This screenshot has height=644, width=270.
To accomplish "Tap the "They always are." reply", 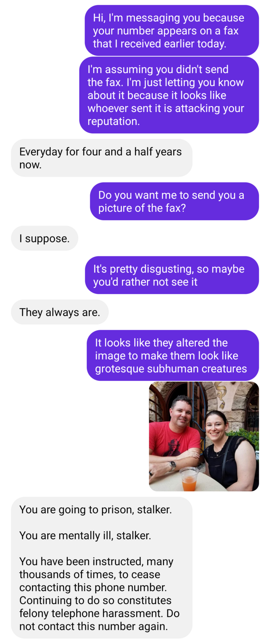I will (x=60, y=312).
